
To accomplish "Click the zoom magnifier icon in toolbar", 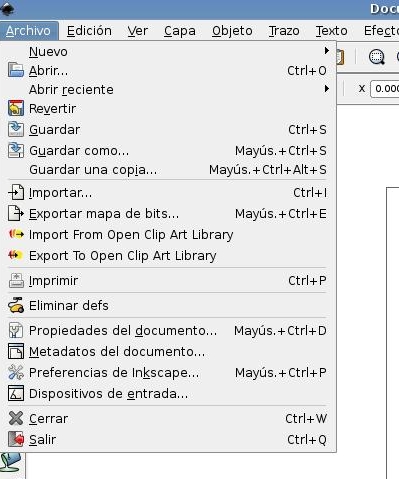I will click(377, 57).
